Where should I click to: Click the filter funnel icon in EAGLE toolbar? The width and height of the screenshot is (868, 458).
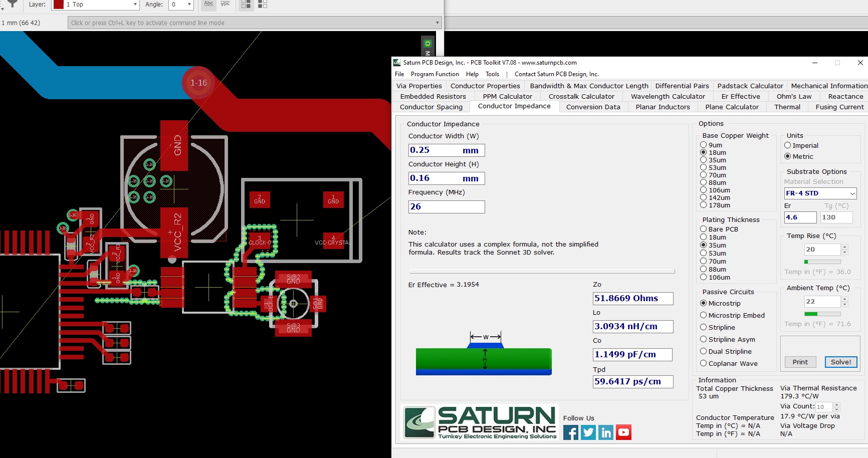(x=13, y=4)
